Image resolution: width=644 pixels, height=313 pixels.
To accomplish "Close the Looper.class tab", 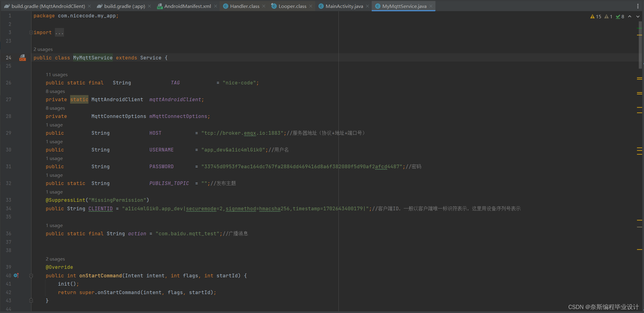I will [311, 6].
